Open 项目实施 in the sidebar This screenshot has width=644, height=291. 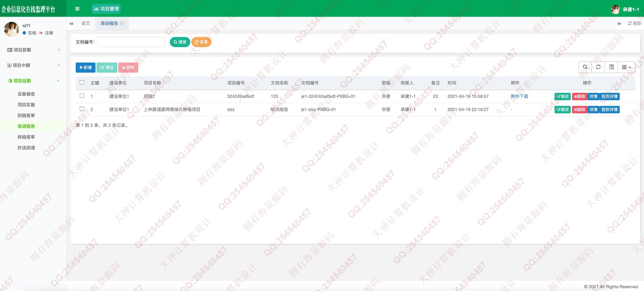26,105
